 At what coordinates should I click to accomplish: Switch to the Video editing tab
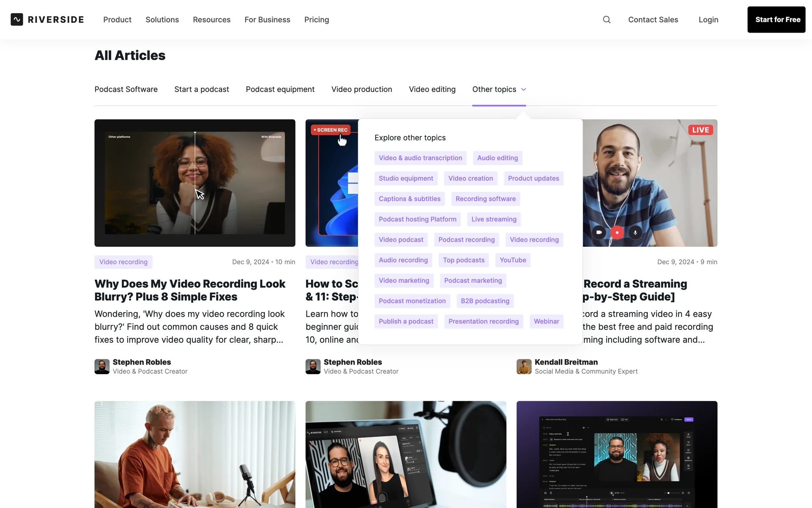click(432, 89)
